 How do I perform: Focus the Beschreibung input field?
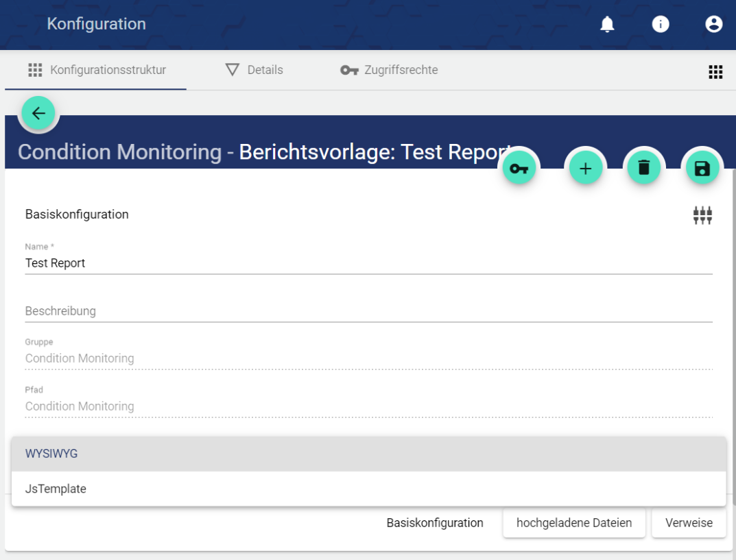tap(368, 311)
